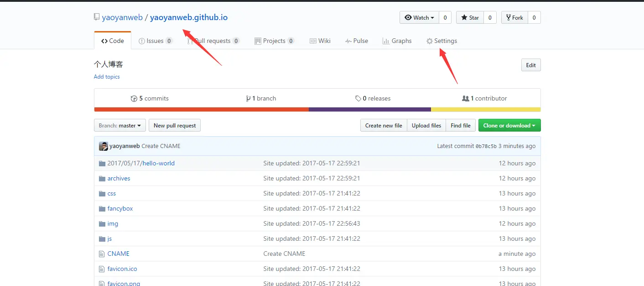Click the yaoyanweb avatar in commit bar
The height and width of the screenshot is (286, 644).
point(104,146)
